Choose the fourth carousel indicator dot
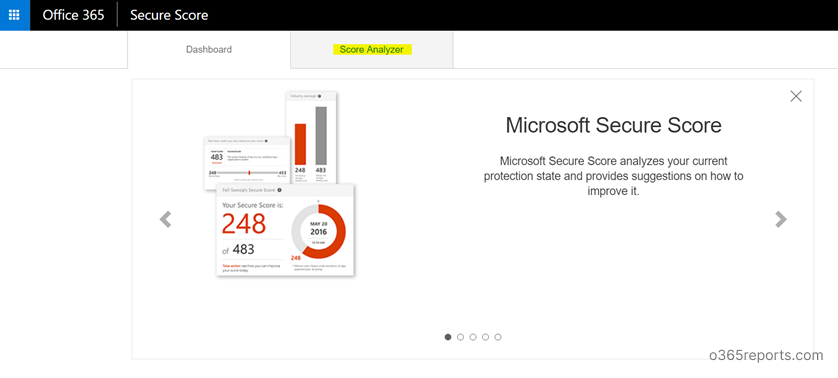This screenshot has height=378, width=838. pos(485,337)
